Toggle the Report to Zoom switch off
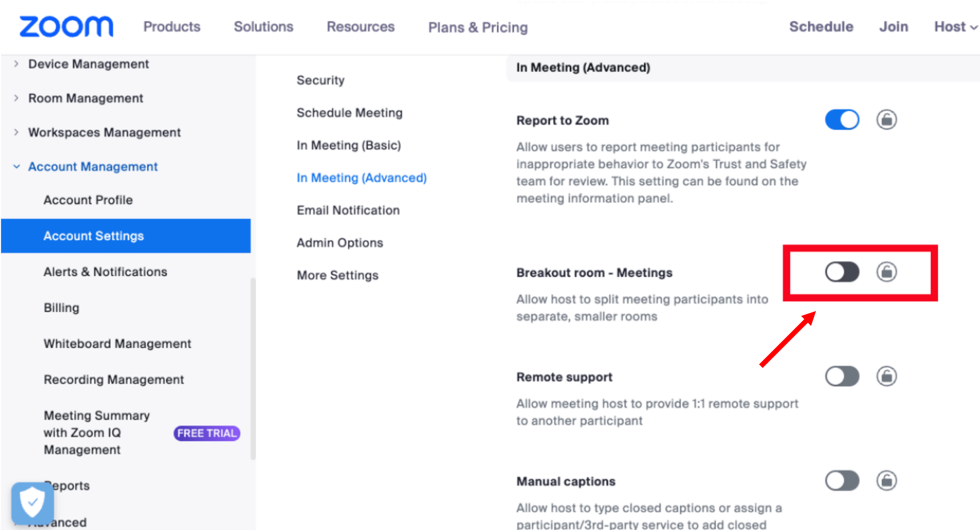This screenshot has height=530, width=980. pos(841,119)
